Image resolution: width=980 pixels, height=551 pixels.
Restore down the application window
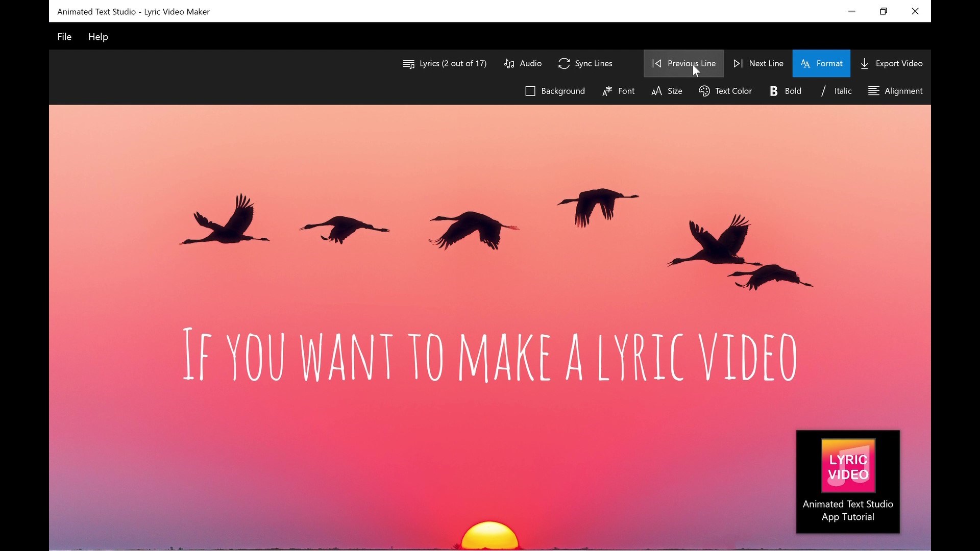point(884,11)
